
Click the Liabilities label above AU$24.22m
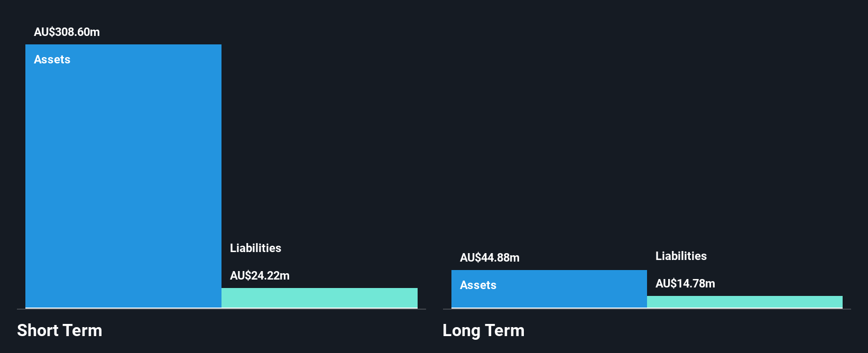click(255, 248)
